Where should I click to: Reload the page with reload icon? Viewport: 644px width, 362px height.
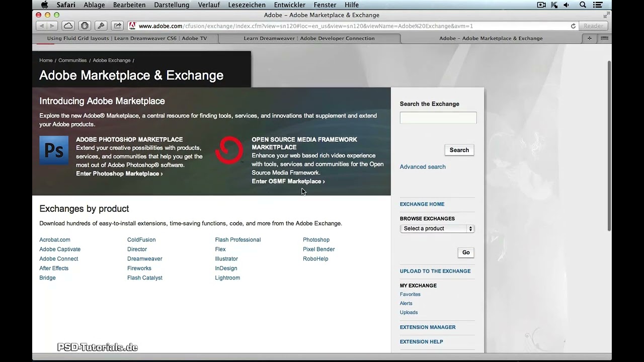pyautogui.click(x=573, y=26)
